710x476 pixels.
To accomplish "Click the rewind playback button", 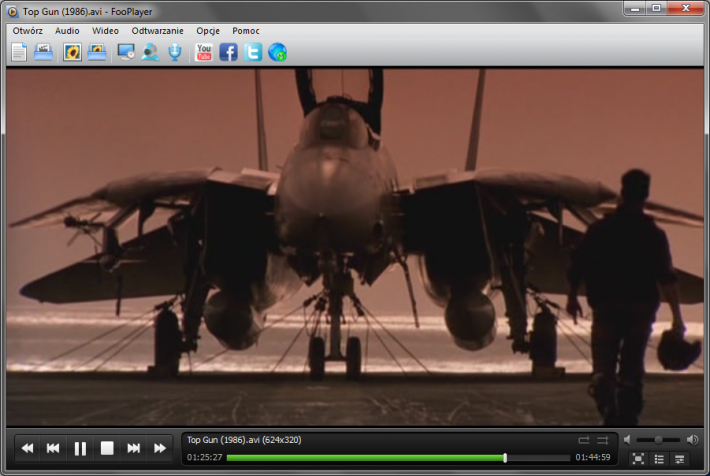I will tap(27, 448).
